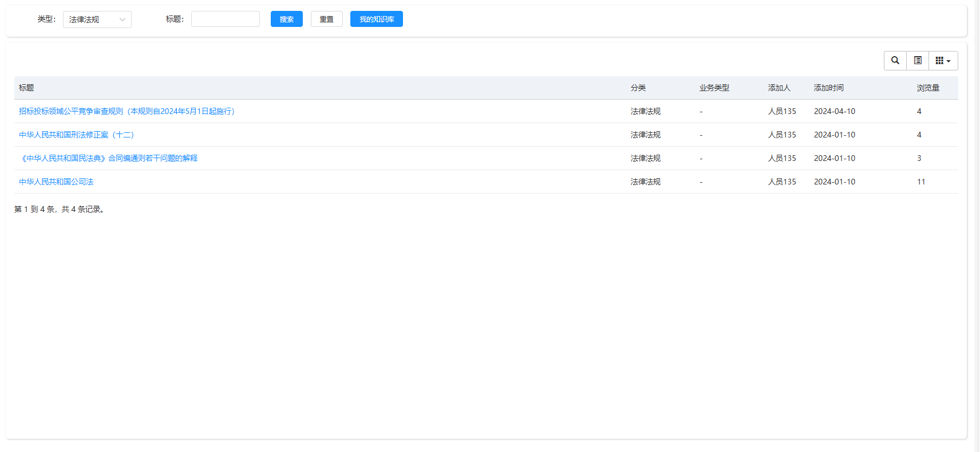
Task: Click the 业务类型 column header
Action: [x=714, y=88]
